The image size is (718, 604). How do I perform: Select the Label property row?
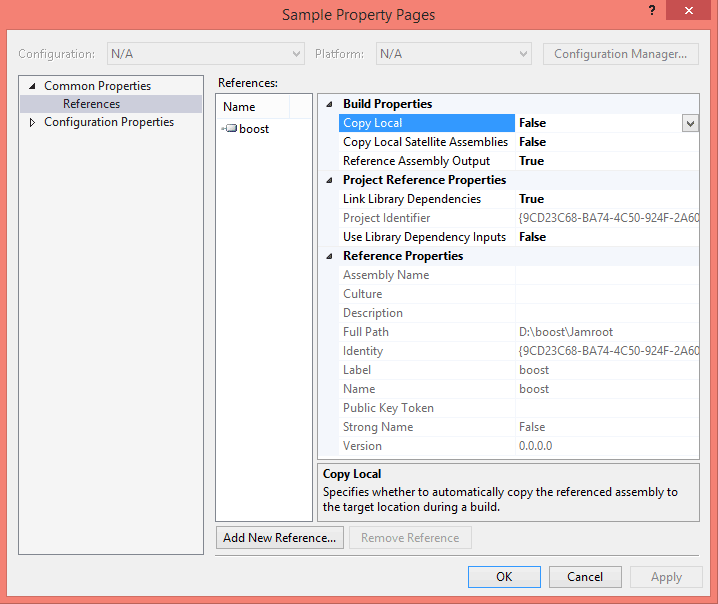pos(519,370)
